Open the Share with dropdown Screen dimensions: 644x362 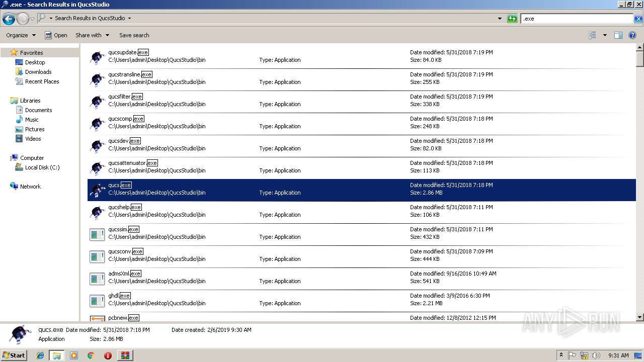[x=92, y=35]
